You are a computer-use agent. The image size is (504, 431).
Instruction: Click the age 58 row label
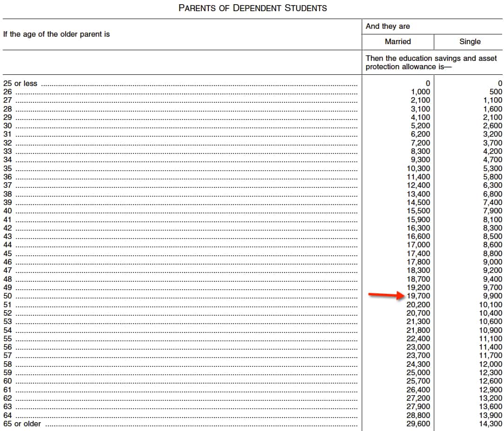[x=7, y=364]
